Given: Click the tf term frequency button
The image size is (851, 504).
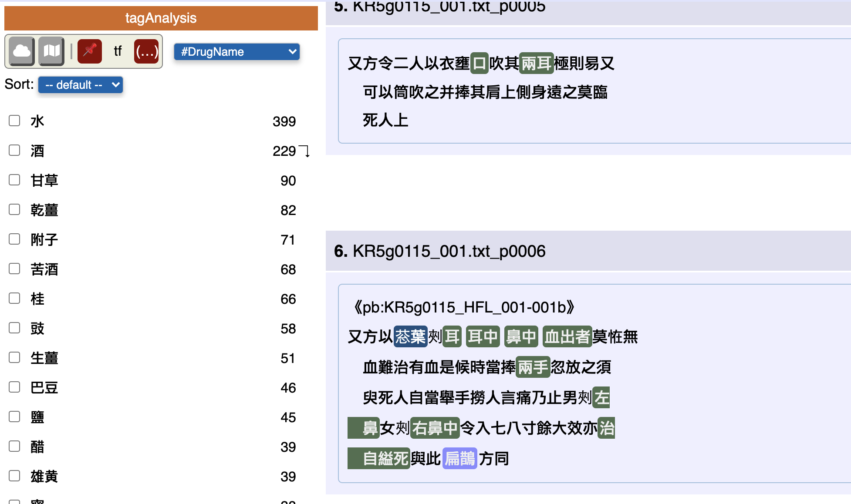Looking at the screenshot, I should 118,51.
